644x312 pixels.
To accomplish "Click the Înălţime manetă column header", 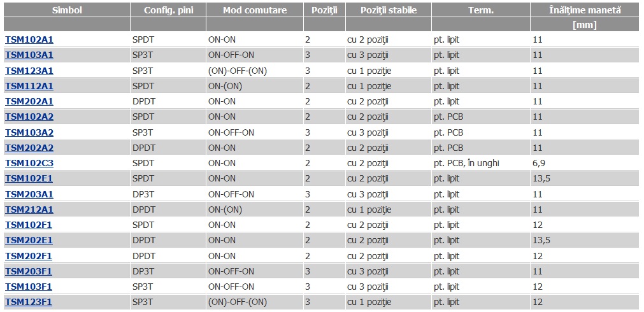I will pos(585,10).
